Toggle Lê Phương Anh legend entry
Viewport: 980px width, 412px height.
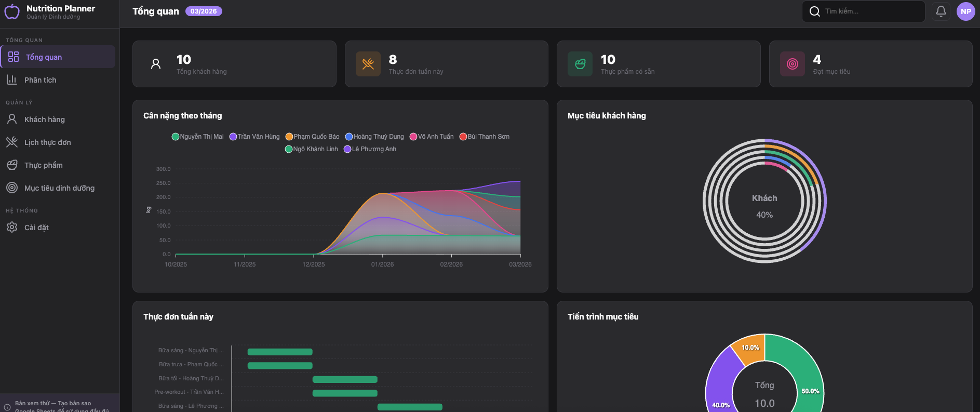coord(370,149)
